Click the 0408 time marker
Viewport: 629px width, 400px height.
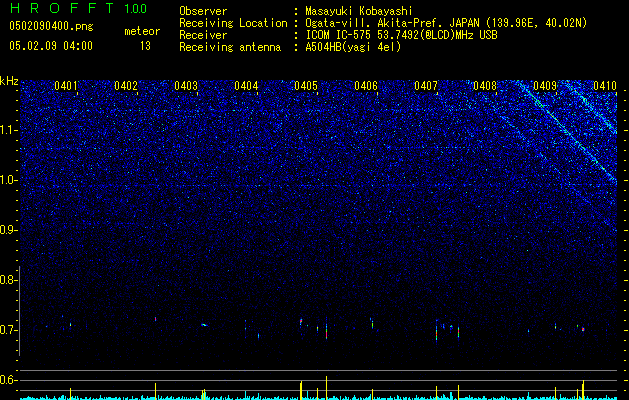(485, 86)
